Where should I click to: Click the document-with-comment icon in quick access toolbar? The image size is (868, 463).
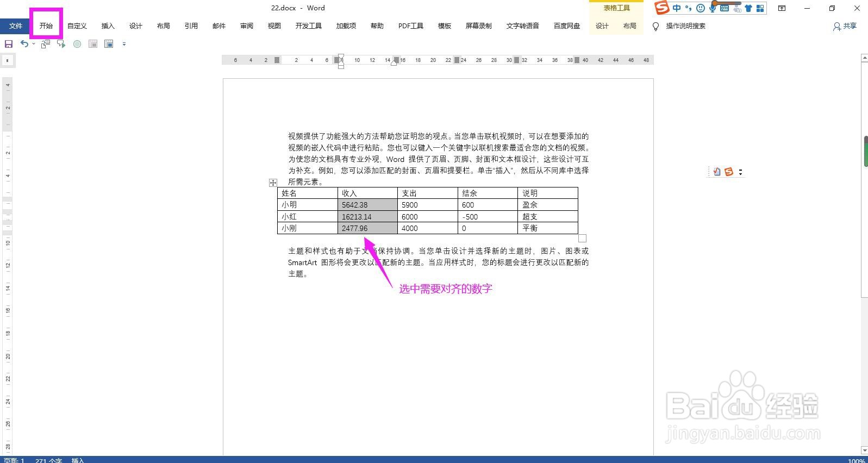46,44
